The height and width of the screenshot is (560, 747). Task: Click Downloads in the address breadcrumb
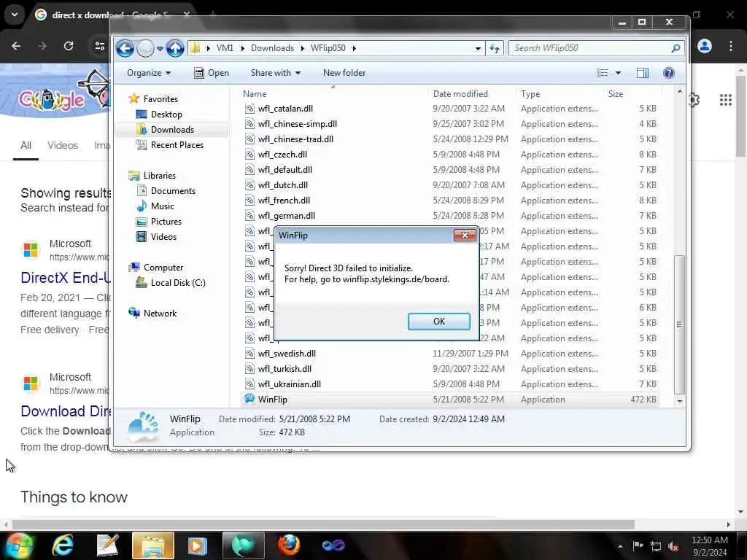tap(273, 48)
